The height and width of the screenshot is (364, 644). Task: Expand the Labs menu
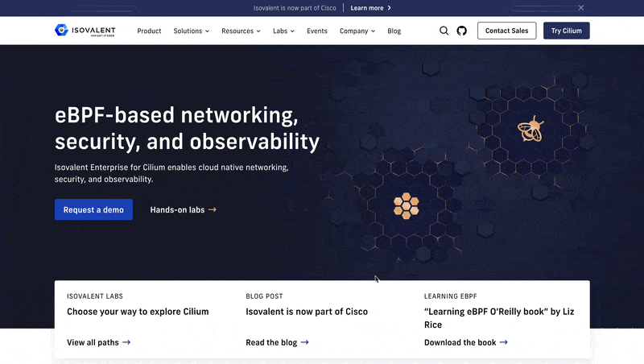click(283, 31)
